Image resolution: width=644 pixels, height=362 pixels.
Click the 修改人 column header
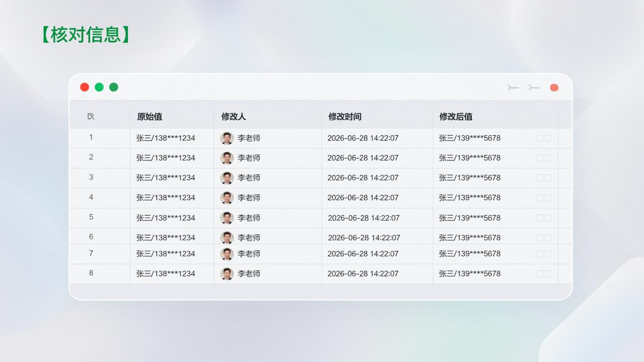point(233,117)
